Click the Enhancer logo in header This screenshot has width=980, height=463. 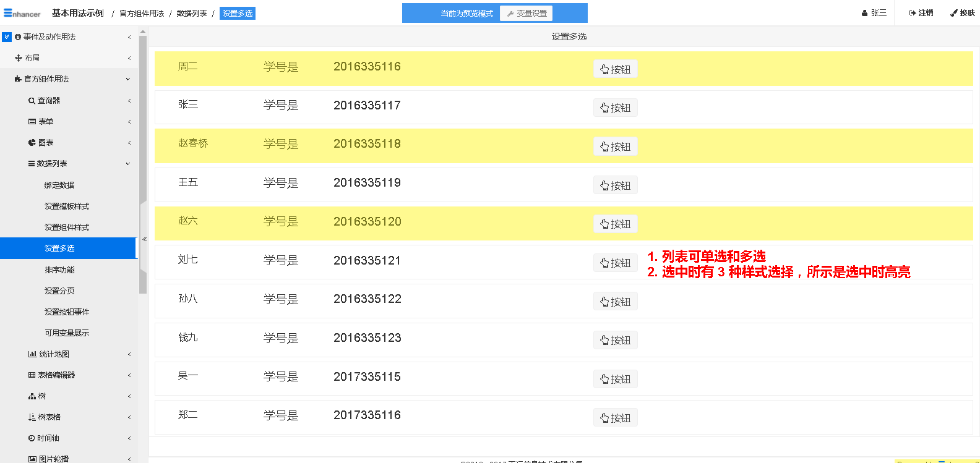click(22, 13)
